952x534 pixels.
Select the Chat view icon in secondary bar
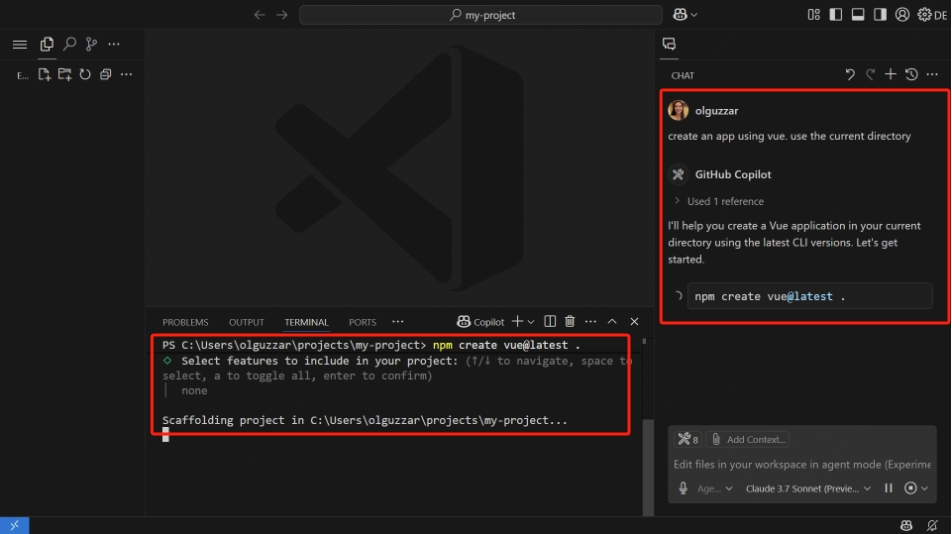point(669,44)
